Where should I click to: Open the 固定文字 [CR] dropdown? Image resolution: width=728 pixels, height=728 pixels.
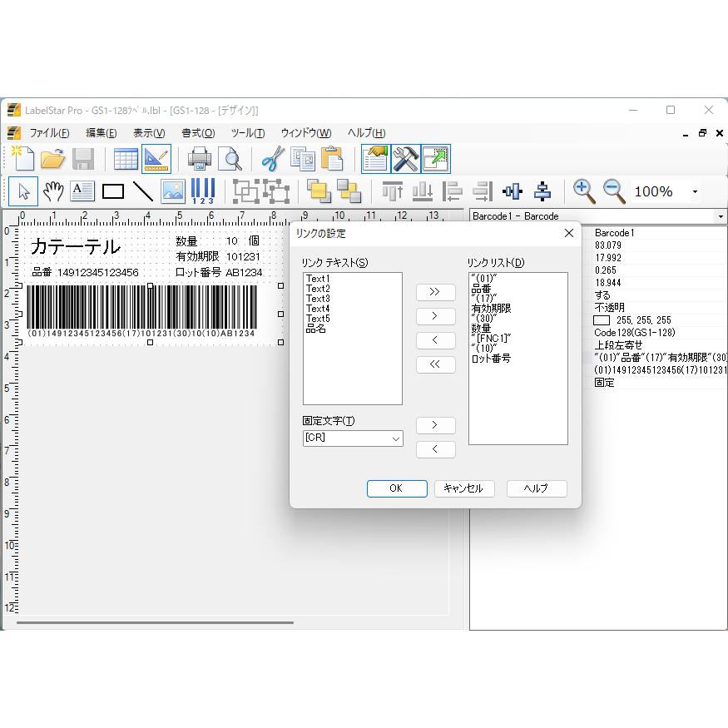397,438
